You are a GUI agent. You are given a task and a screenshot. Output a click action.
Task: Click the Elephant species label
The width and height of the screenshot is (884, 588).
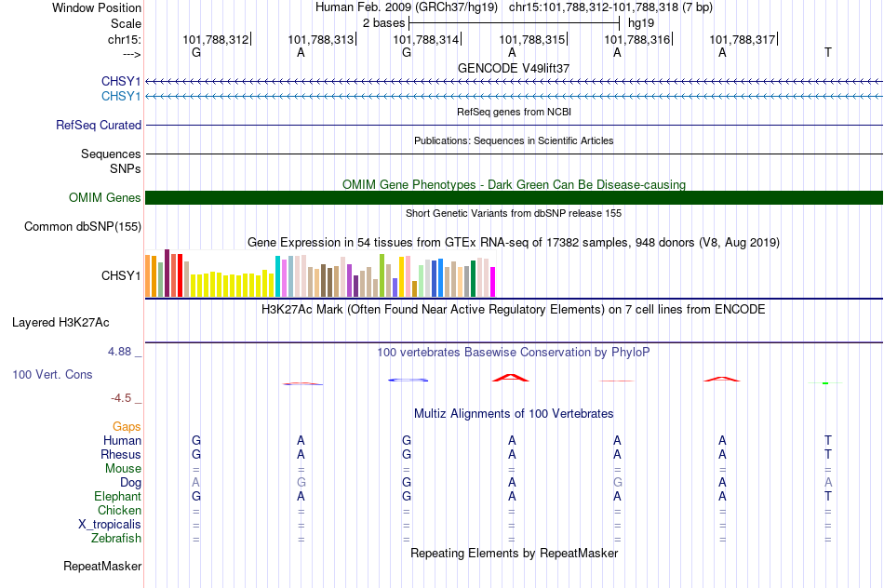[x=117, y=496]
